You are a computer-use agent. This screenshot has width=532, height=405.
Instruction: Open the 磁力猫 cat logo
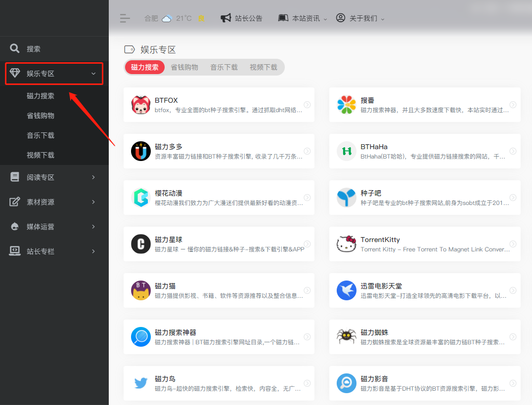(x=141, y=290)
